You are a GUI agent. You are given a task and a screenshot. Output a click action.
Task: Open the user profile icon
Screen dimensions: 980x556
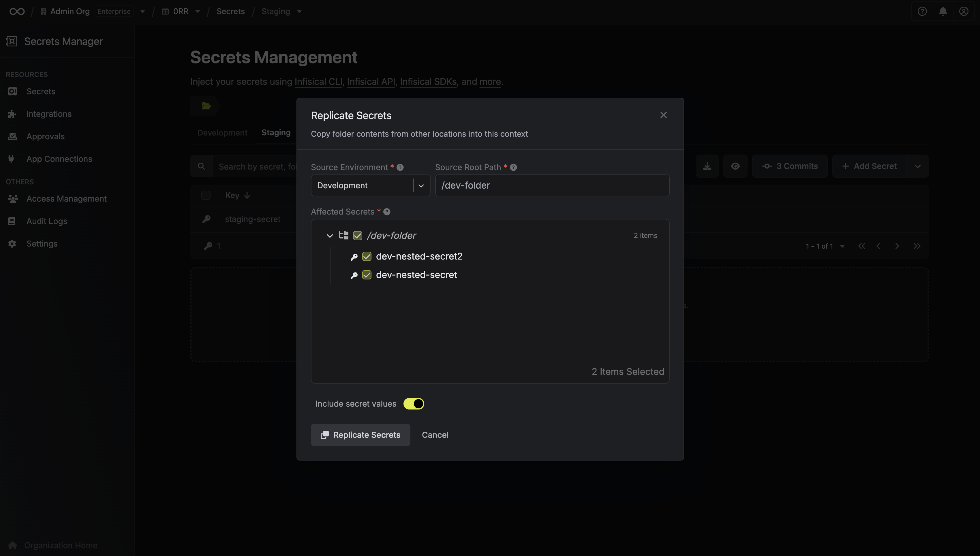click(x=964, y=12)
